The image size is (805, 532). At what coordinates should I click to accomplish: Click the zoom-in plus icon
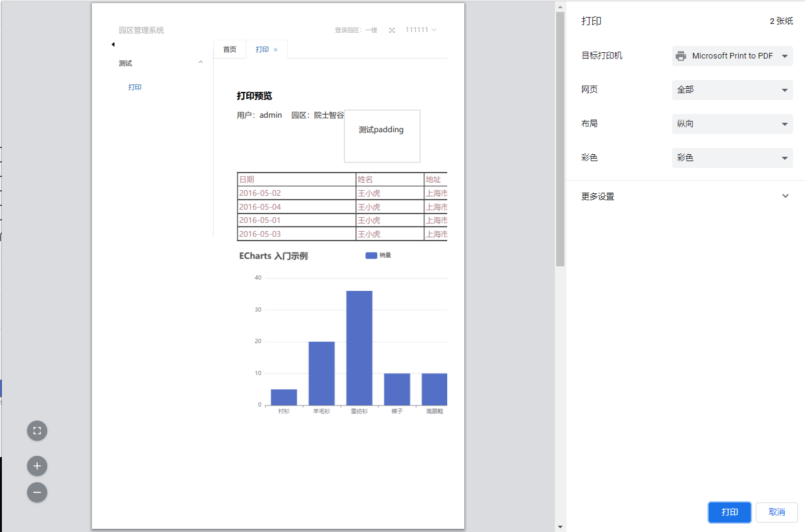(x=37, y=466)
